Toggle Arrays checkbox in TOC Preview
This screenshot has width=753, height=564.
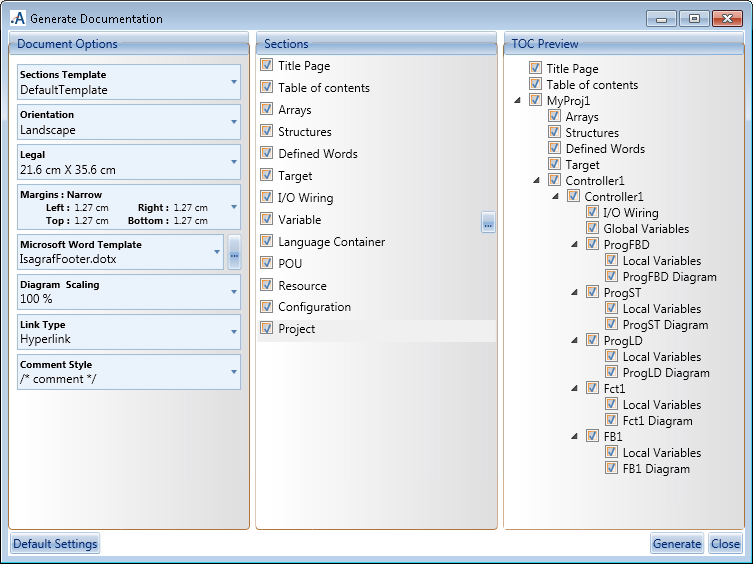(x=554, y=116)
